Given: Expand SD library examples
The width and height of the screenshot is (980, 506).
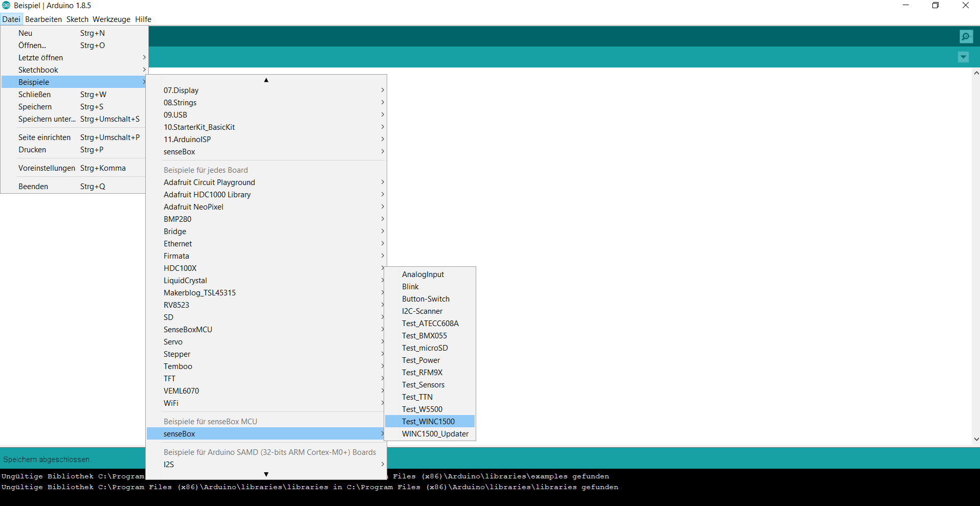Looking at the screenshot, I should click(x=266, y=317).
